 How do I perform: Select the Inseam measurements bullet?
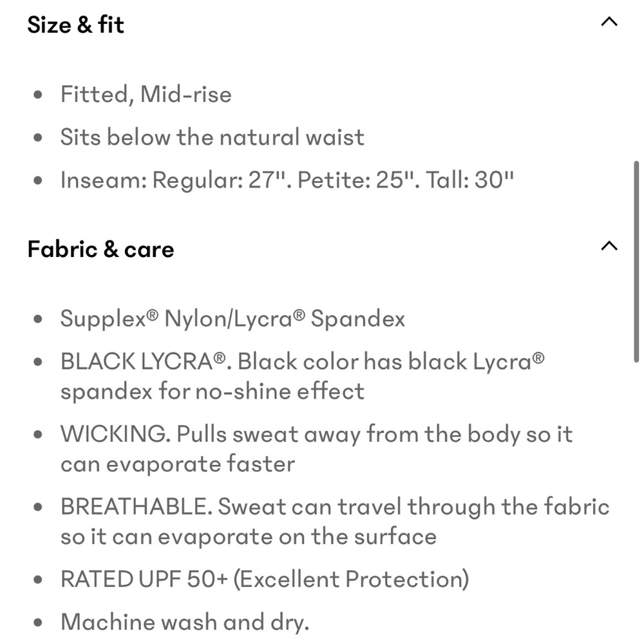pyautogui.click(x=287, y=180)
